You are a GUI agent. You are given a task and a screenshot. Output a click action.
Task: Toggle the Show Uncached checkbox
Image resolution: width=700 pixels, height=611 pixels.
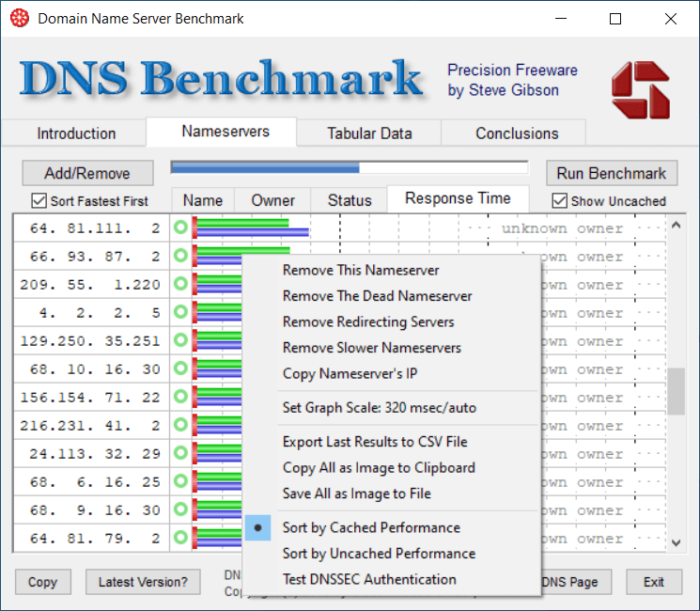[x=559, y=201]
